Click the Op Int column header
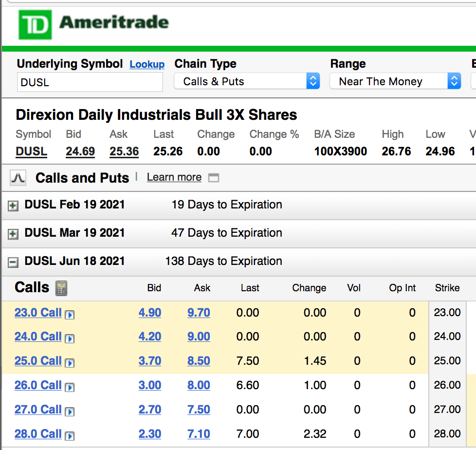This screenshot has height=450, width=476. [x=402, y=288]
